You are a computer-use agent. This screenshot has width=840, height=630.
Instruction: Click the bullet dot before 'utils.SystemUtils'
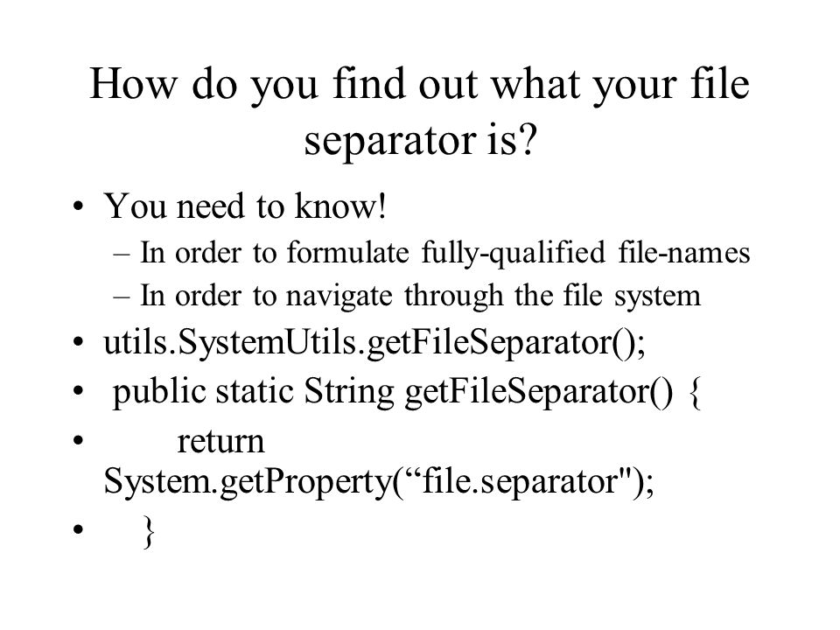78,342
